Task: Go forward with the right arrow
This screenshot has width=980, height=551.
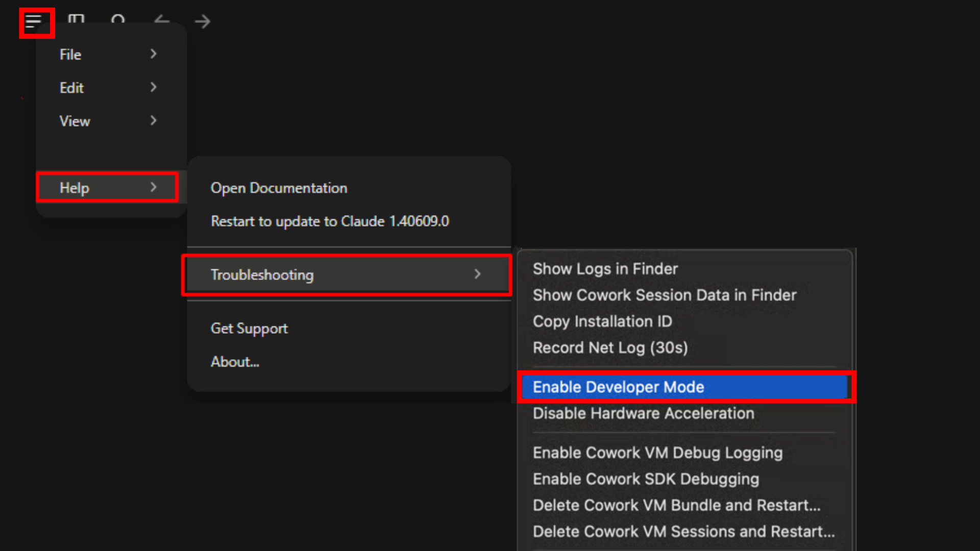Action: (203, 21)
